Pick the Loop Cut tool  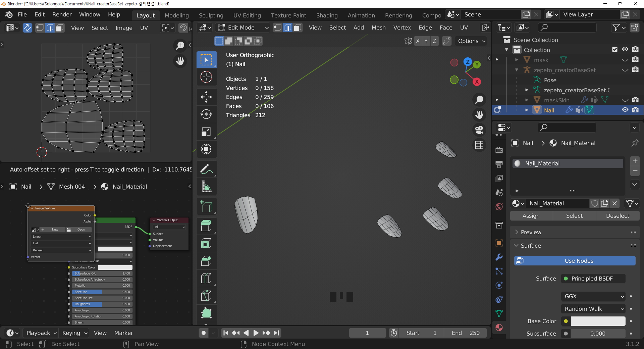tap(206, 278)
